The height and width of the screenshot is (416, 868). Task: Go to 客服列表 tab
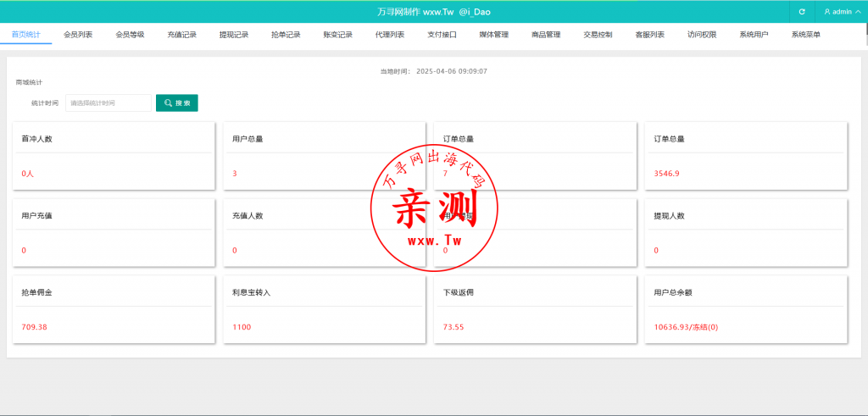650,34
